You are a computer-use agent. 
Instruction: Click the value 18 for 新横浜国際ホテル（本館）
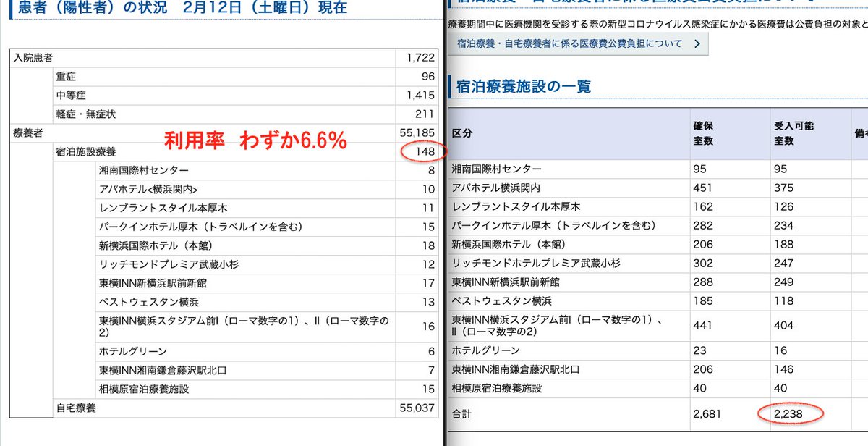click(428, 245)
